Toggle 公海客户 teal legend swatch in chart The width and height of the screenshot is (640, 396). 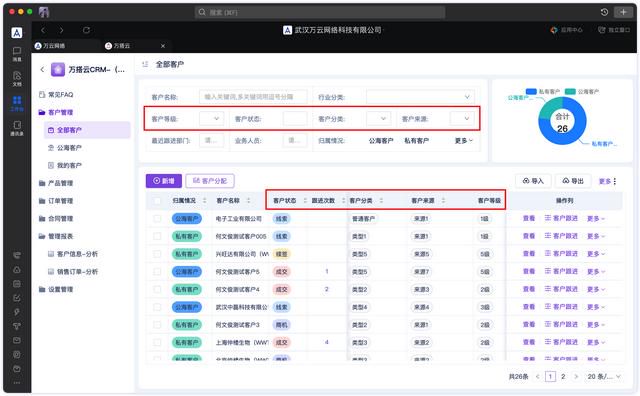coord(570,91)
